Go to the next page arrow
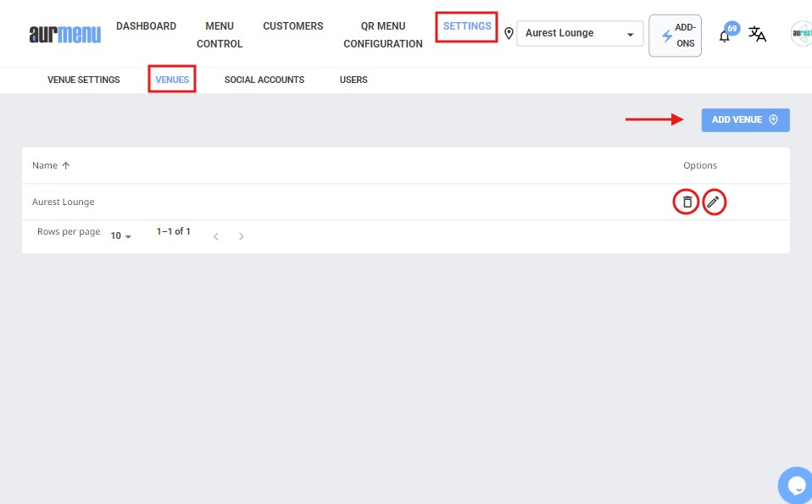812x504 pixels. (x=242, y=236)
